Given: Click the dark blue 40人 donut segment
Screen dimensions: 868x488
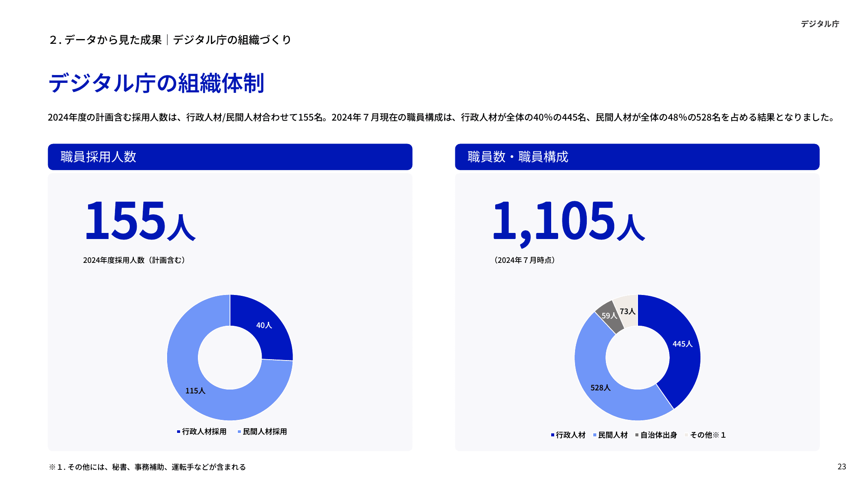Looking at the screenshot, I should point(264,325).
